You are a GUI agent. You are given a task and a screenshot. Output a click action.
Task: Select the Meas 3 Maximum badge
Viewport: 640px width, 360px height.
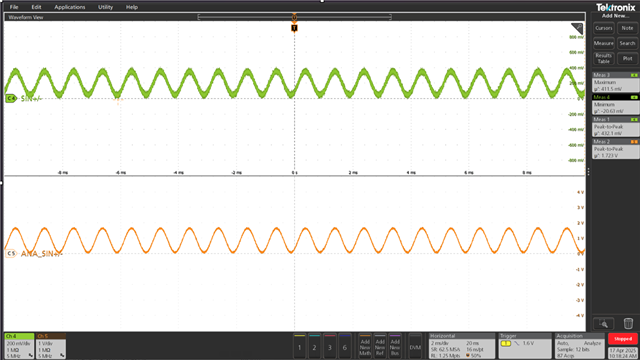tap(615, 82)
